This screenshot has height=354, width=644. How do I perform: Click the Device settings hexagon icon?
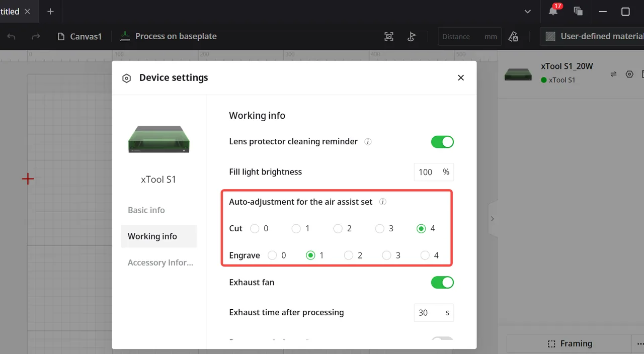[127, 78]
